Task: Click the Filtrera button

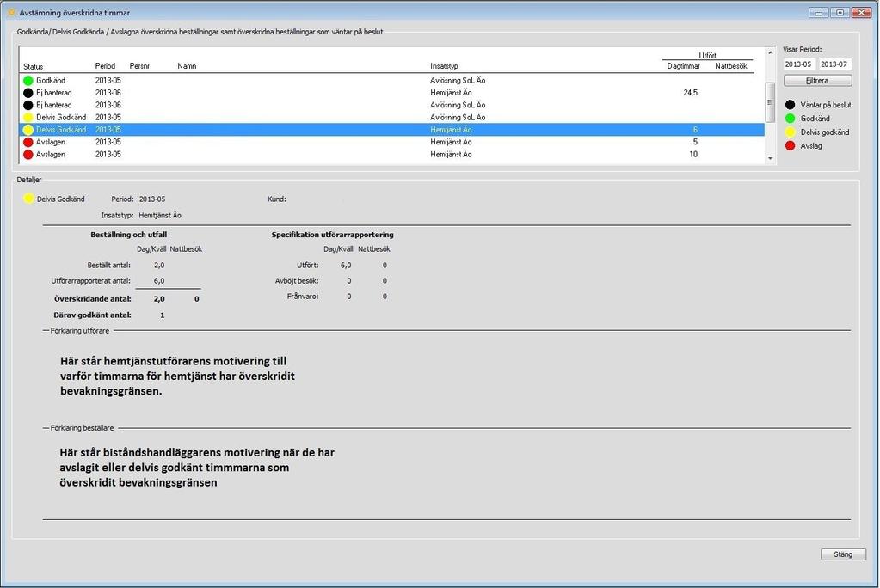Action: [817, 81]
